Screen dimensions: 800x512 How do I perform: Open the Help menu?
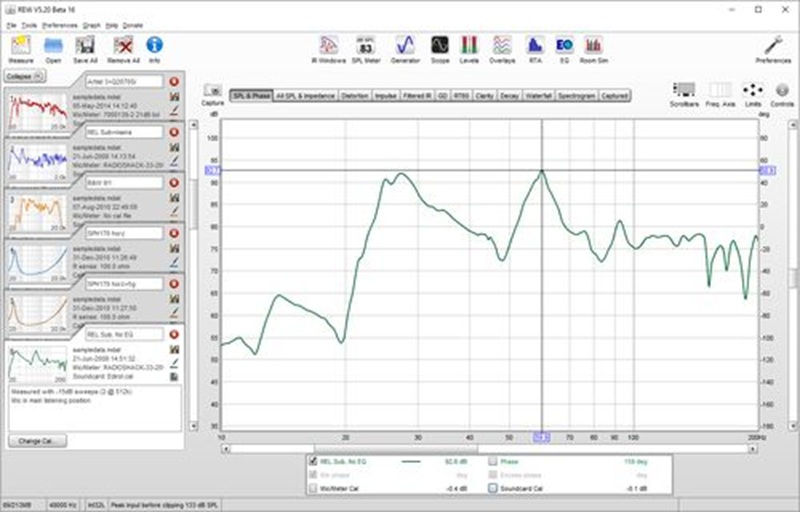[112, 25]
